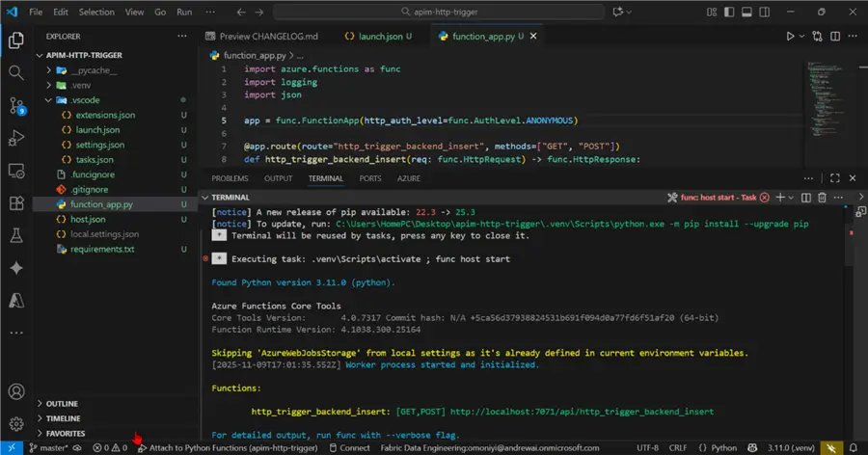The height and width of the screenshot is (455, 868).
Task: Open notifications bell in status bar
Action: 854,448
